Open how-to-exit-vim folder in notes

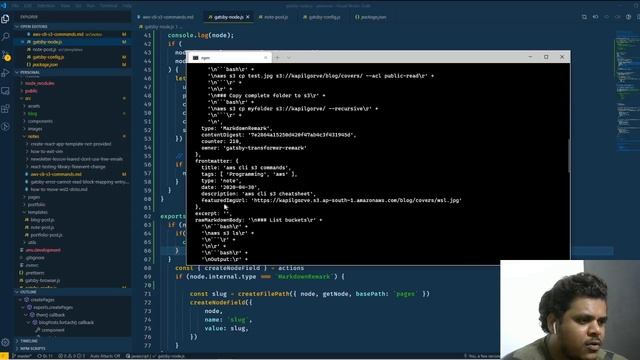47,151
